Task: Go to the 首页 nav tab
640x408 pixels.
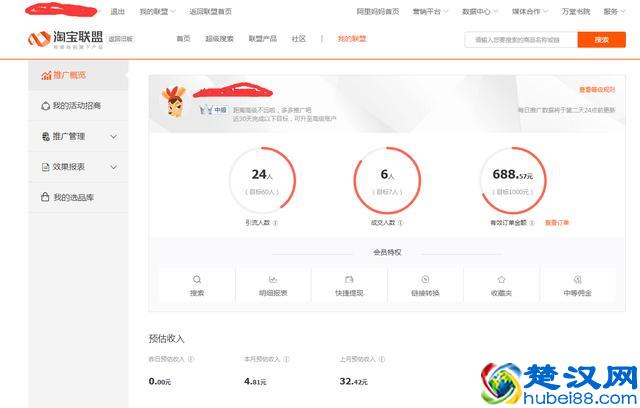Action: [183, 39]
